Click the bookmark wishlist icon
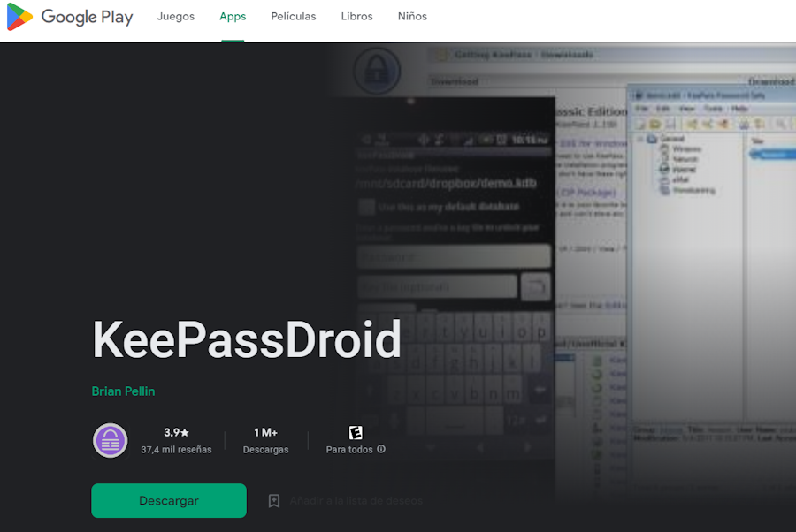The image size is (796, 532). pos(274,501)
